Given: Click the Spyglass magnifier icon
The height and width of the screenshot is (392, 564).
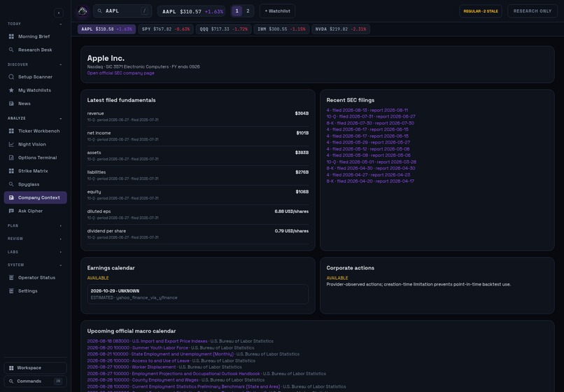Looking at the screenshot, I should tap(11, 184).
